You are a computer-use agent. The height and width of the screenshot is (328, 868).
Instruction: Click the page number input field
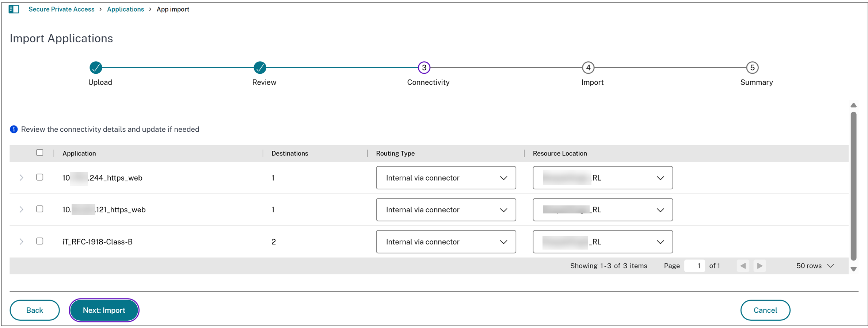(x=694, y=266)
